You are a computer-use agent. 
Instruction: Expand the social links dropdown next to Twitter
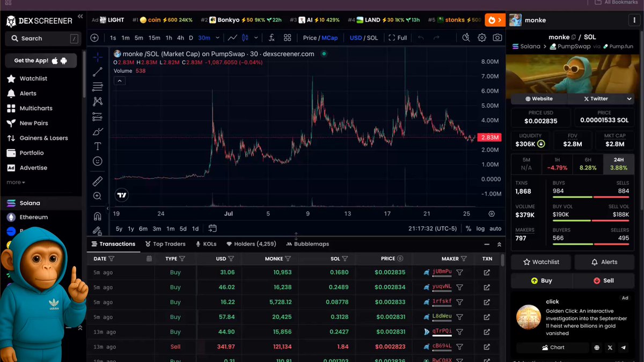pyautogui.click(x=630, y=99)
